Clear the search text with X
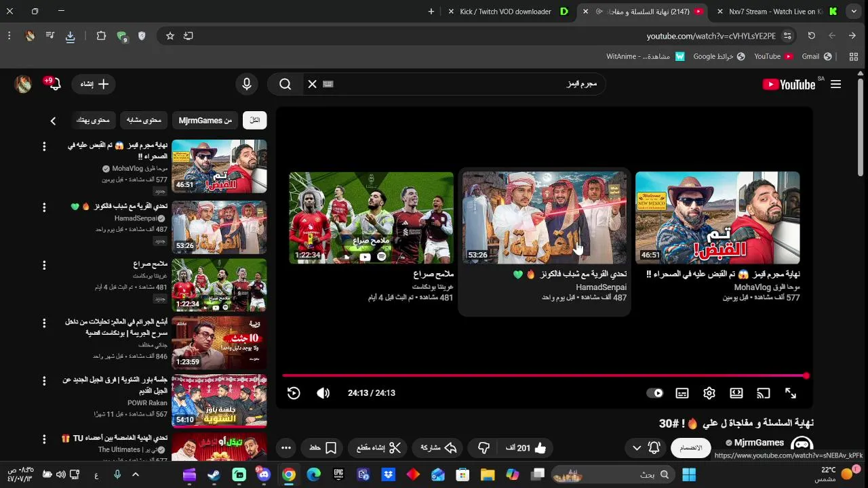This screenshot has height=488, width=868. click(312, 84)
